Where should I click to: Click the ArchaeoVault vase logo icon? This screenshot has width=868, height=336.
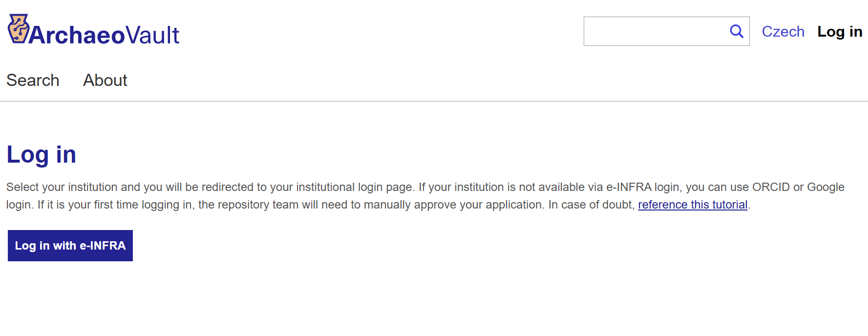tap(19, 29)
